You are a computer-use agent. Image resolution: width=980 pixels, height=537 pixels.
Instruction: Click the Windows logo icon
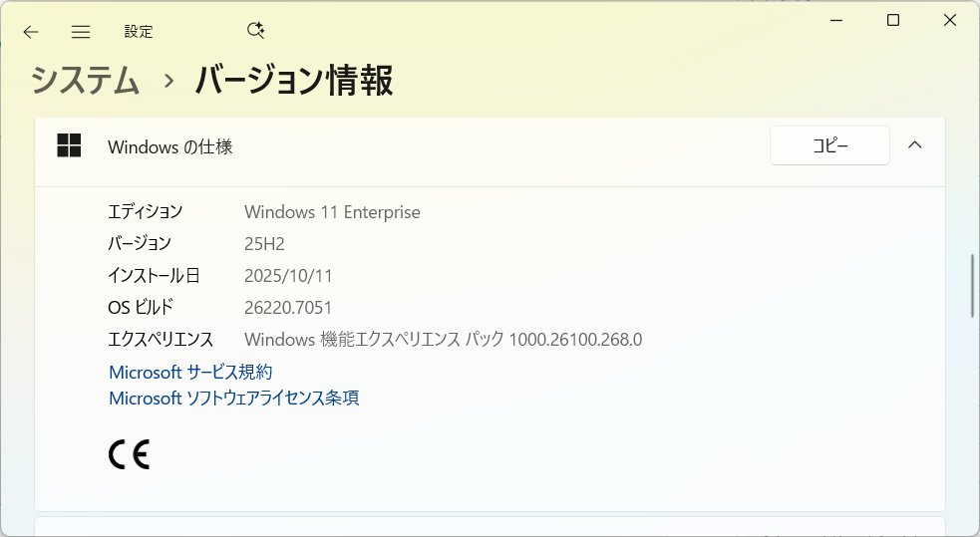tap(69, 145)
